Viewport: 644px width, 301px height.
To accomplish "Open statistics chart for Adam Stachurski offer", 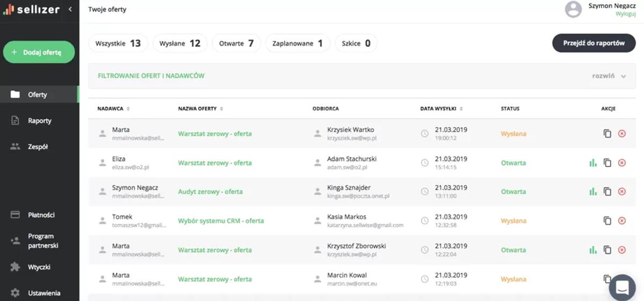I will click(x=593, y=163).
